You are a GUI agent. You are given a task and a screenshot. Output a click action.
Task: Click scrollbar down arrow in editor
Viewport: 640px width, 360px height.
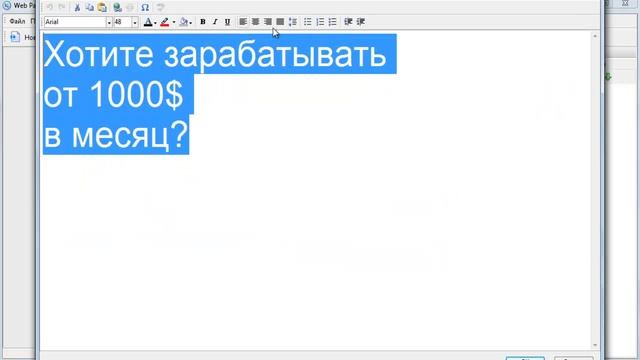[x=595, y=345]
